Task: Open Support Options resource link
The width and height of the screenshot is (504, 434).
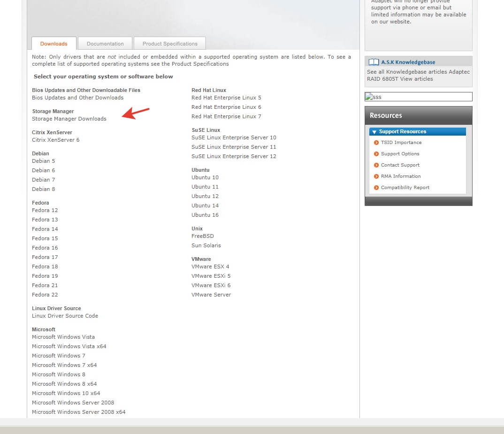Action: 400,154
